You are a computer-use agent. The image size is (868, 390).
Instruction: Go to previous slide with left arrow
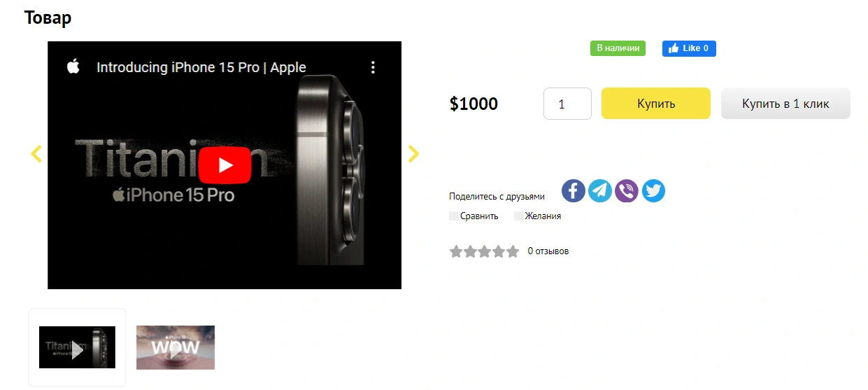point(36,154)
